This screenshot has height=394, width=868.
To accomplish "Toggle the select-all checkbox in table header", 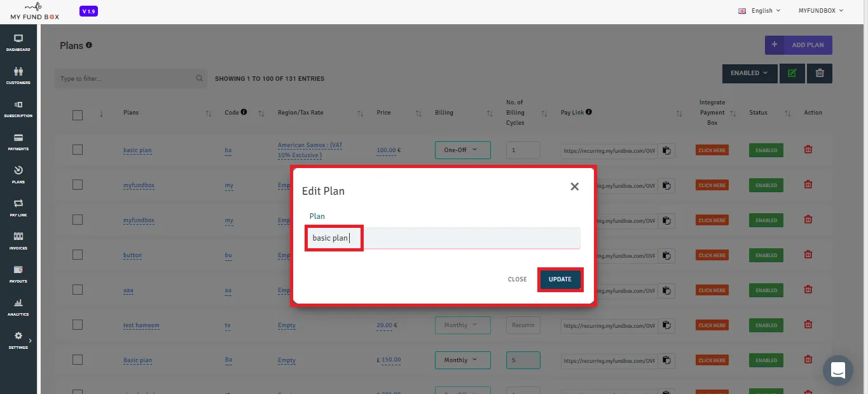I will pos(78,115).
